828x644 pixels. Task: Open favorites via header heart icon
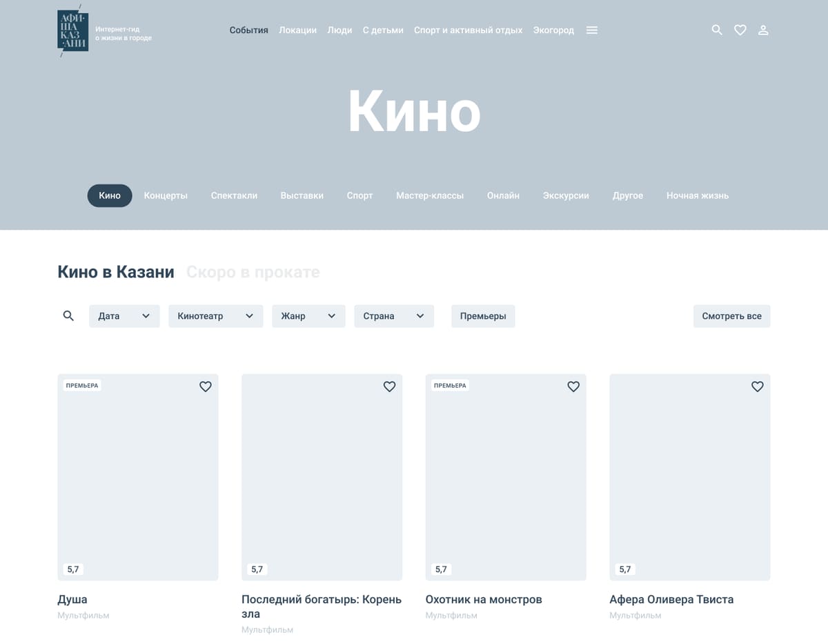tap(740, 30)
